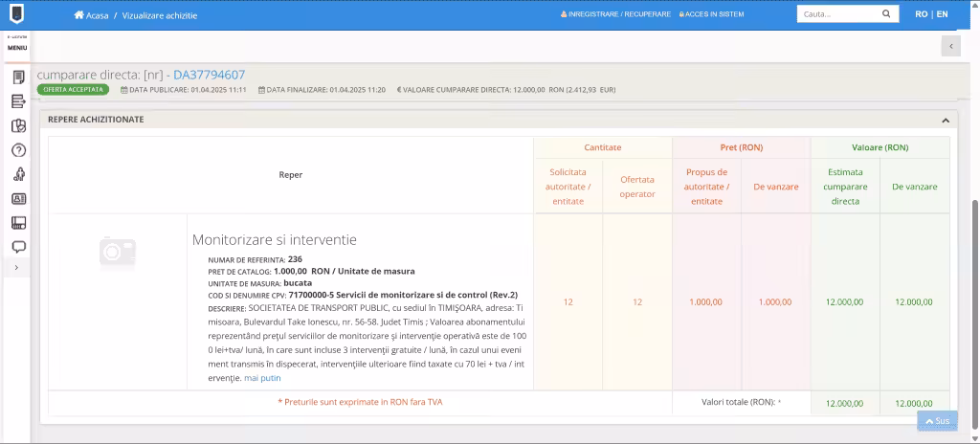Click the magnifier search icon
980x444 pixels.
885,13
